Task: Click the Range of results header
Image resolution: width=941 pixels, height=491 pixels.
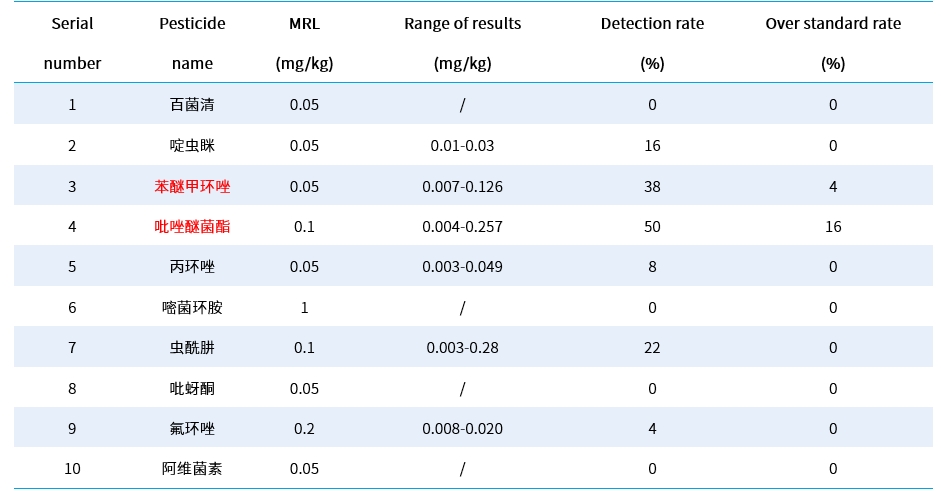Action: pyautogui.click(x=462, y=43)
